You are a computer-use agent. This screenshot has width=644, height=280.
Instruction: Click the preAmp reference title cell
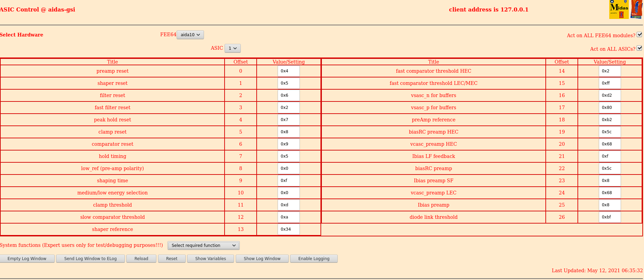click(x=434, y=120)
